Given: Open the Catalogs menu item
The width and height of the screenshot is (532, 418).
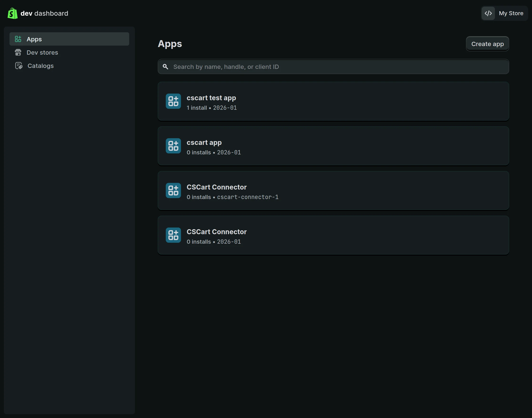Looking at the screenshot, I should point(41,66).
